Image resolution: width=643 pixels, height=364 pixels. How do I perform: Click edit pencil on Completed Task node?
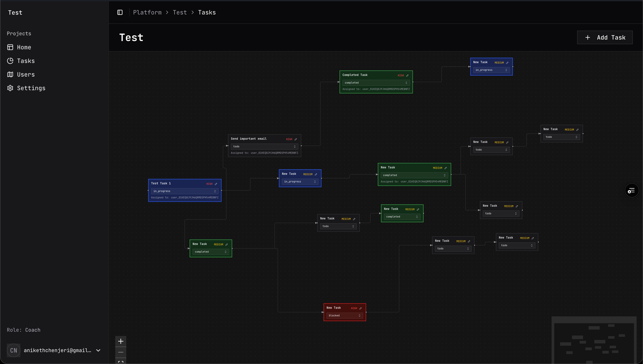click(x=407, y=75)
